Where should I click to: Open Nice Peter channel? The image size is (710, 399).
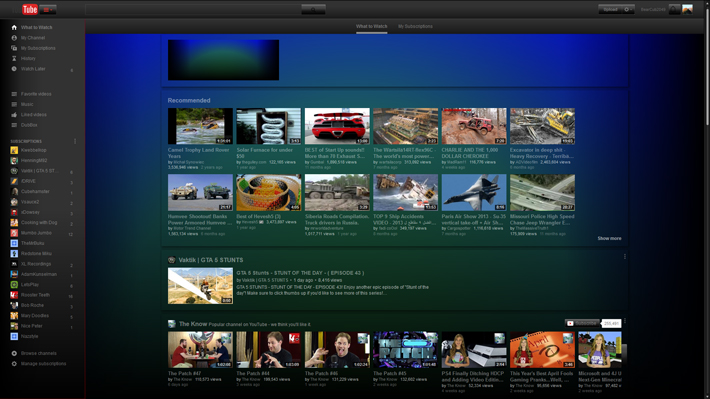(31, 326)
